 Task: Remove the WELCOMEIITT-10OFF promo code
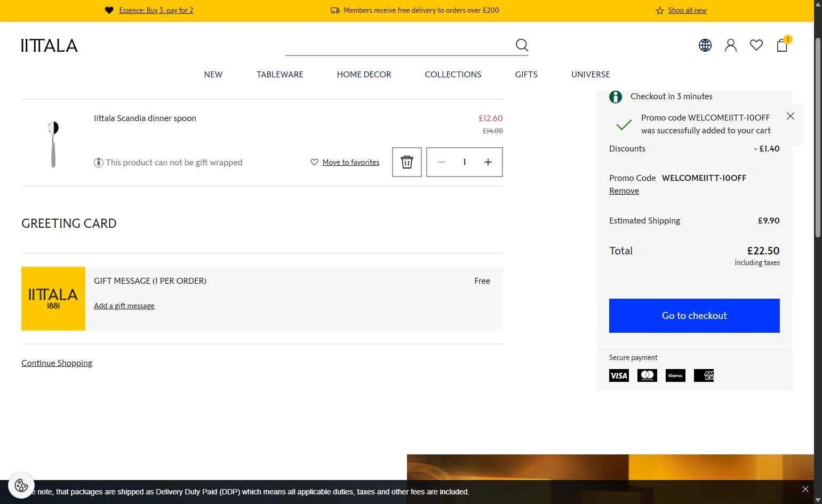[x=624, y=191]
